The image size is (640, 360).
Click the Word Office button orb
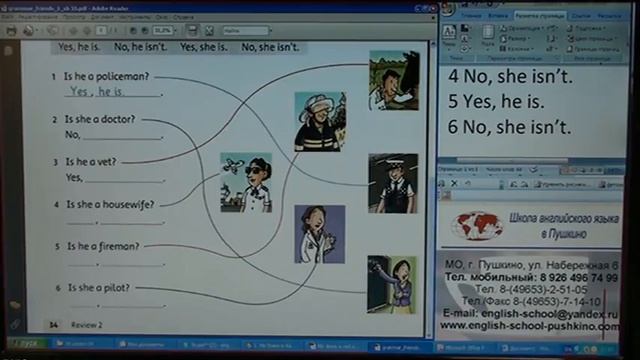448,8
